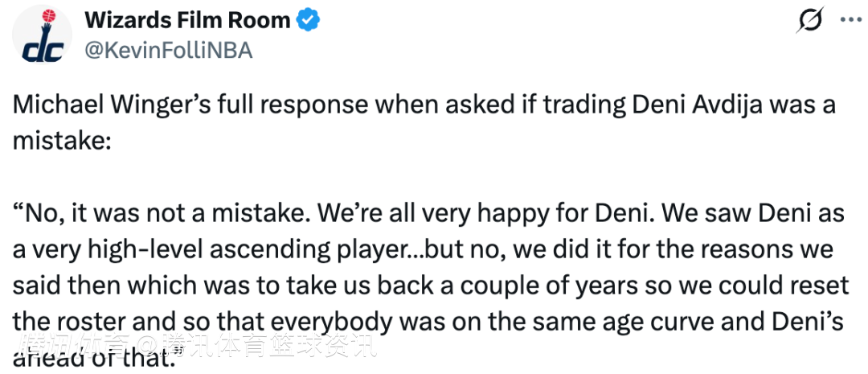868x374 pixels.
Task: Click the blue verified checkmark badge
Action: [309, 20]
